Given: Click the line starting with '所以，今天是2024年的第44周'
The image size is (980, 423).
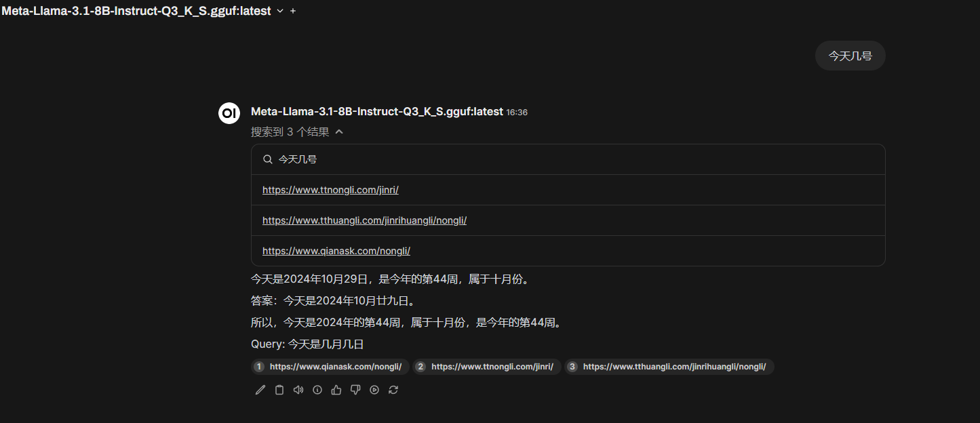Looking at the screenshot, I should click(408, 323).
